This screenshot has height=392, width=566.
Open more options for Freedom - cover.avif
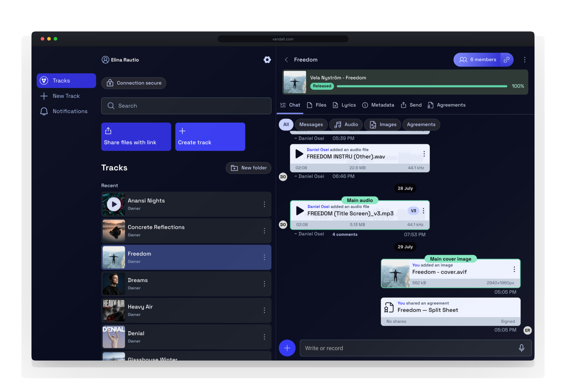pyautogui.click(x=514, y=269)
